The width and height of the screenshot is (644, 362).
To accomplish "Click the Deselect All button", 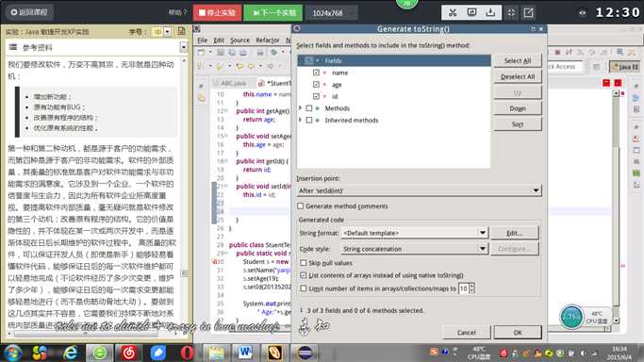I will 518,76.
